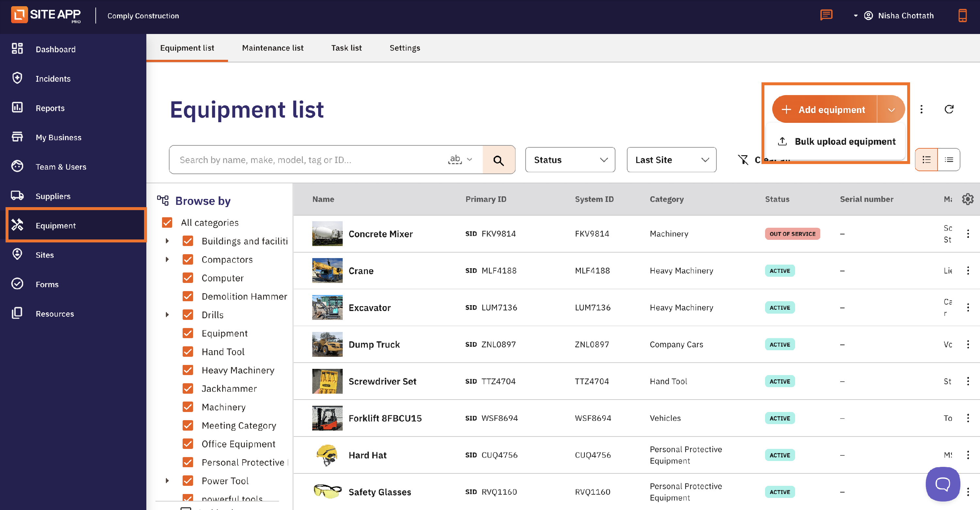Expand the Power Tool tree node

(x=167, y=481)
